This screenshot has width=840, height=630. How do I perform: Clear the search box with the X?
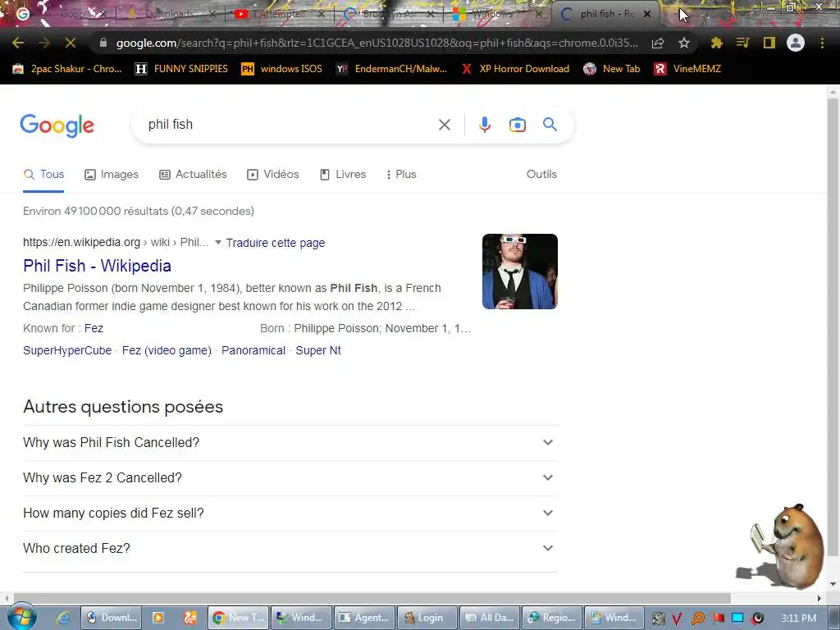[x=444, y=125]
